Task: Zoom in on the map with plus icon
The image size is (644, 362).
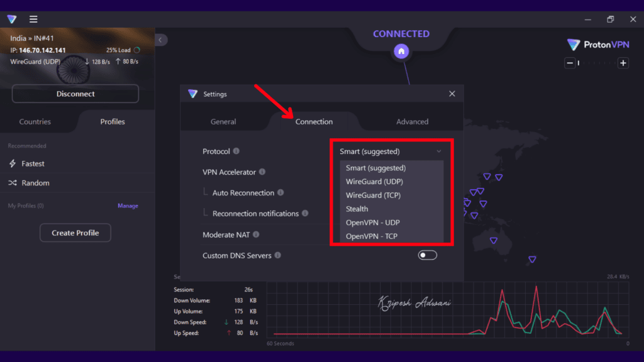Action: [623, 63]
